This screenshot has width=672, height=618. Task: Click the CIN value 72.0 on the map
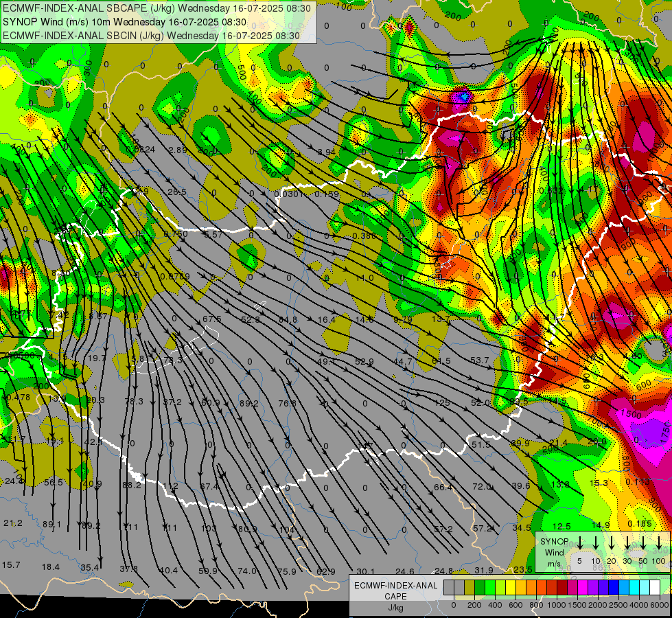[x=482, y=486]
